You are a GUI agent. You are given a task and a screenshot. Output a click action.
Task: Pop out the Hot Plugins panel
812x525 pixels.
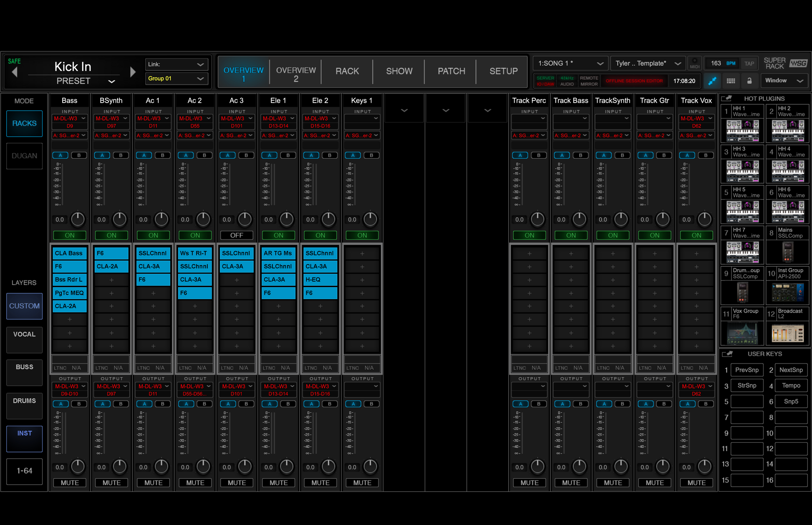pyautogui.click(x=726, y=98)
